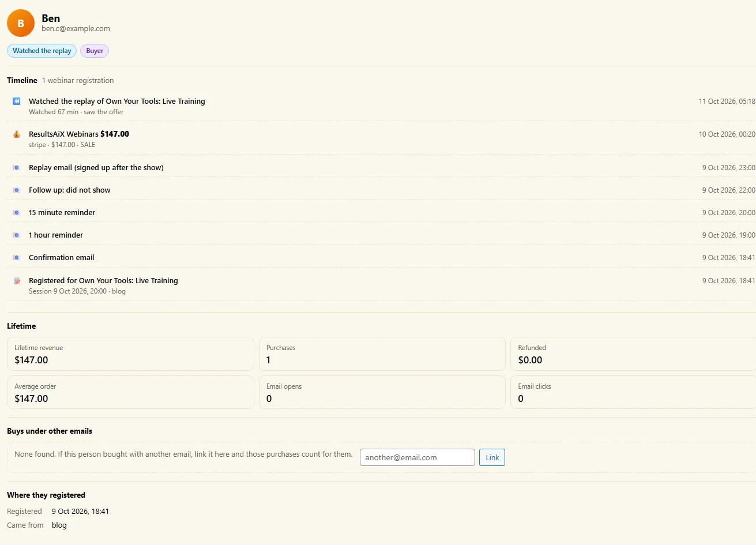Image resolution: width=756 pixels, height=545 pixels.
Task: Click the Email opens card
Action: 382,392
